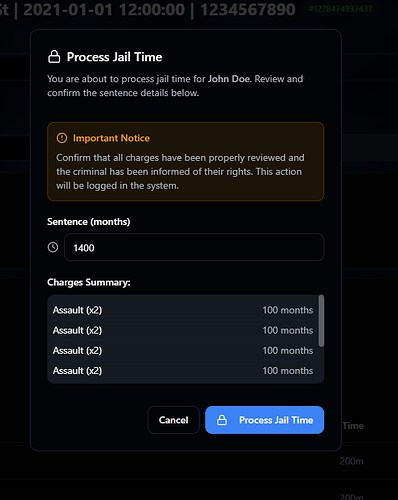Click the Cancel button

coord(173,420)
